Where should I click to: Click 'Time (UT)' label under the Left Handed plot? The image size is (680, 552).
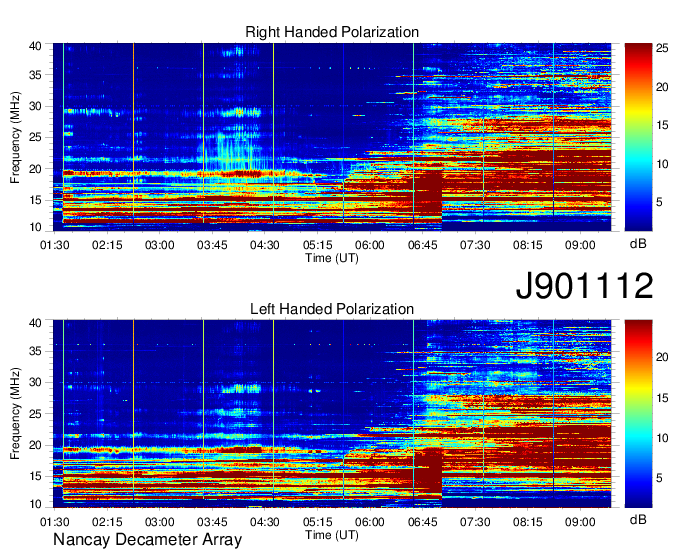(332, 535)
